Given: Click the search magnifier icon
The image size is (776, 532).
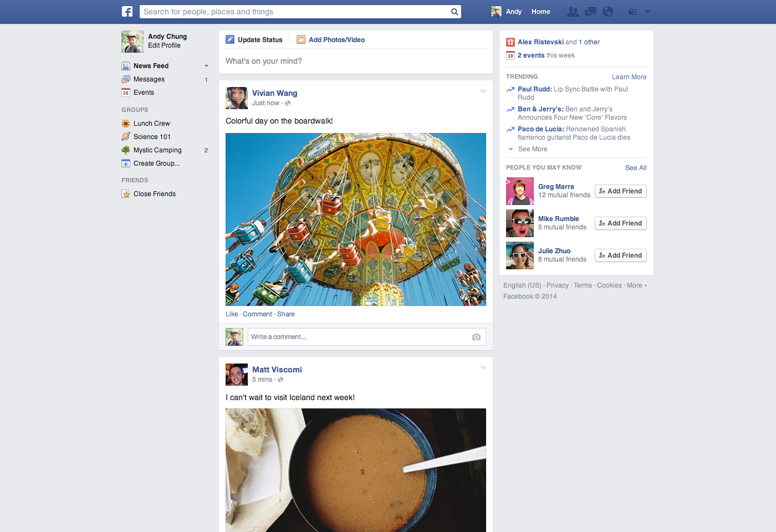Looking at the screenshot, I should (x=455, y=12).
